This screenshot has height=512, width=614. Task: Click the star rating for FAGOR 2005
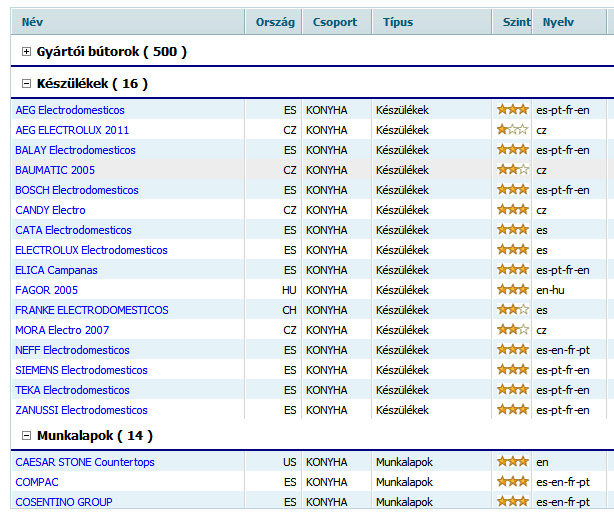[513, 289]
